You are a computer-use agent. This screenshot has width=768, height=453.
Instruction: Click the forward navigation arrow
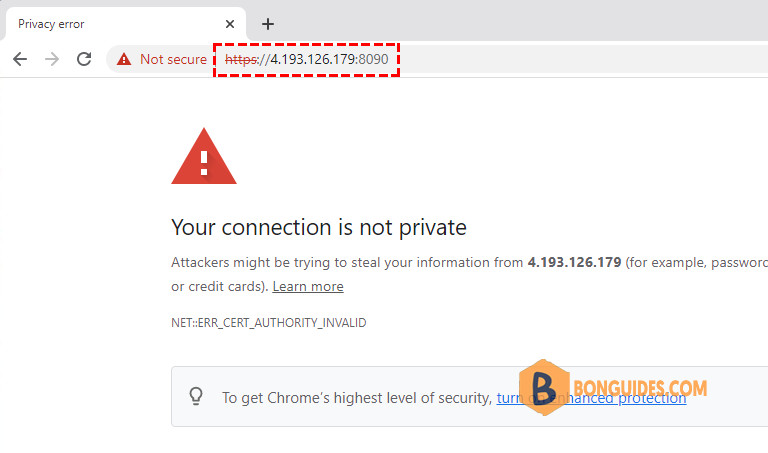tap(52, 59)
